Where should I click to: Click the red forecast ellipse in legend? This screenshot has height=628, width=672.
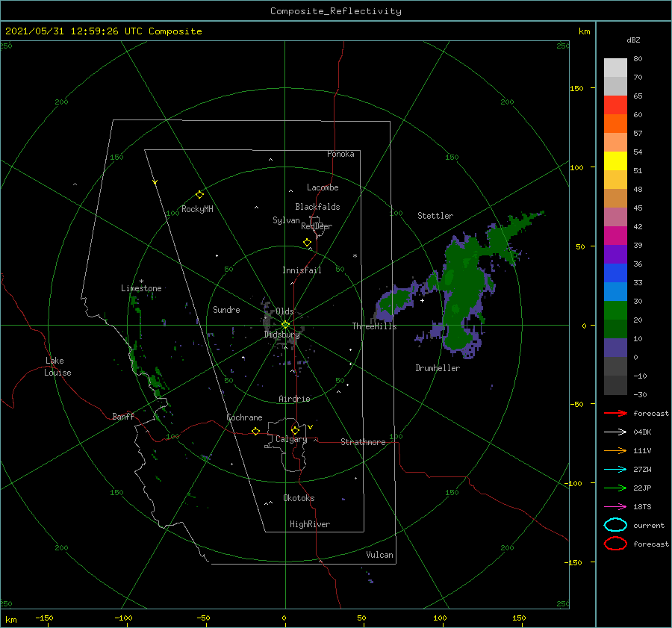point(615,544)
